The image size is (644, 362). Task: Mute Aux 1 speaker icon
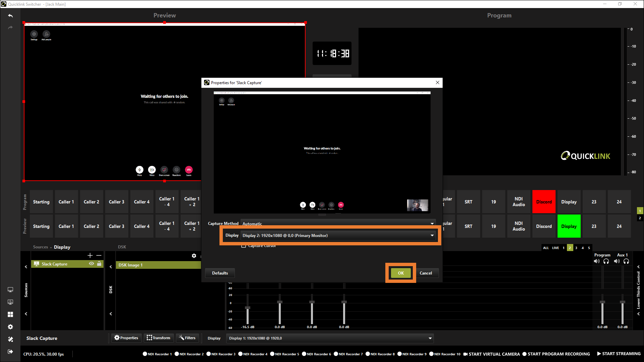[x=617, y=261]
